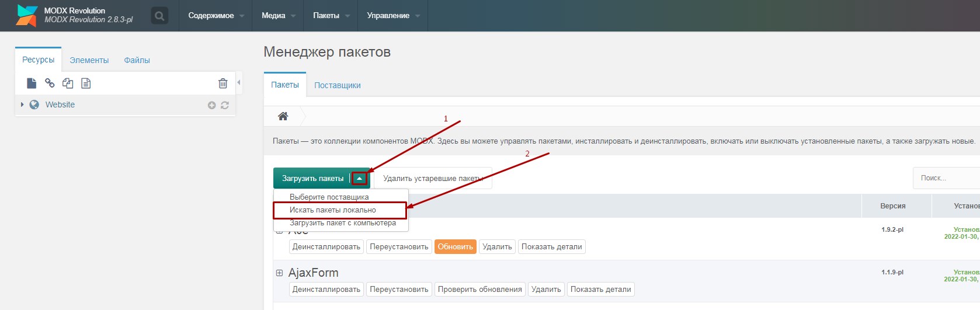Open the manager search icon
Viewport: 980px width, 310px height.
tap(159, 16)
